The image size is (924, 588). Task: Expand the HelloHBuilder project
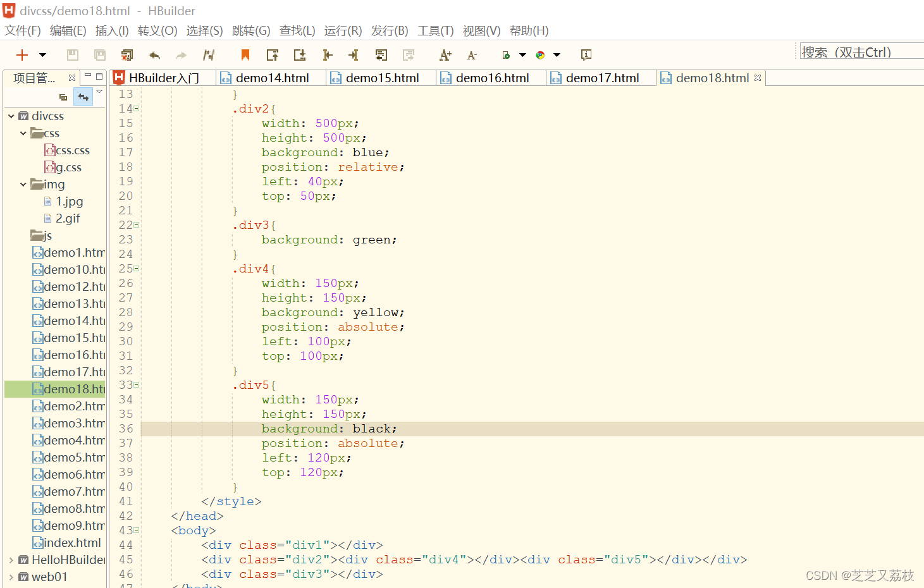tap(11, 560)
